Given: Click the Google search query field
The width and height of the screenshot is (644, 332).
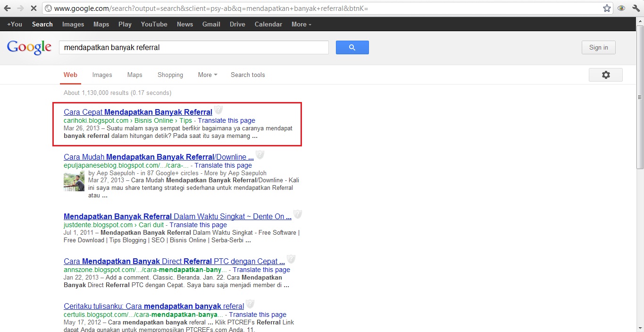Looking at the screenshot, I should (x=193, y=47).
